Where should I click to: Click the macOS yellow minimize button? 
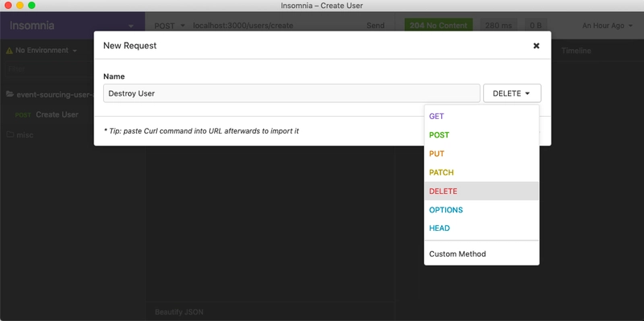[19, 6]
